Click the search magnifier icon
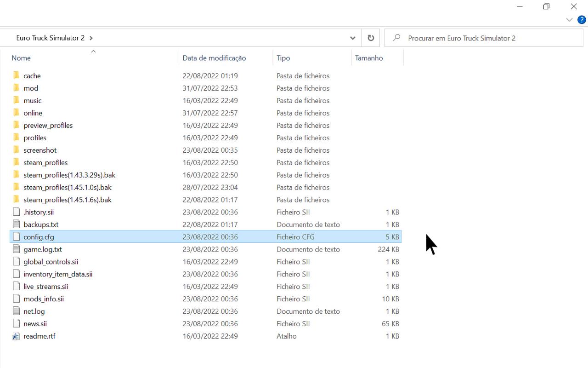The height and width of the screenshot is (368, 588). point(396,38)
